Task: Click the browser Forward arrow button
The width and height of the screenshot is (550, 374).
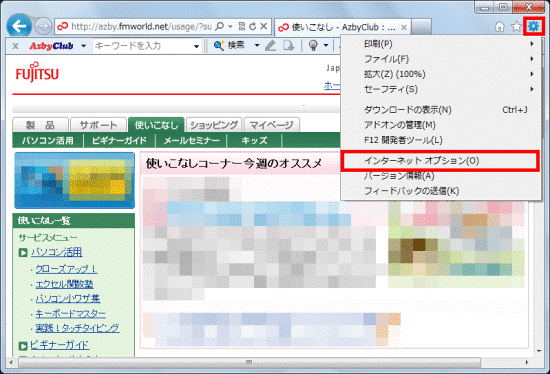Action: click(43, 26)
